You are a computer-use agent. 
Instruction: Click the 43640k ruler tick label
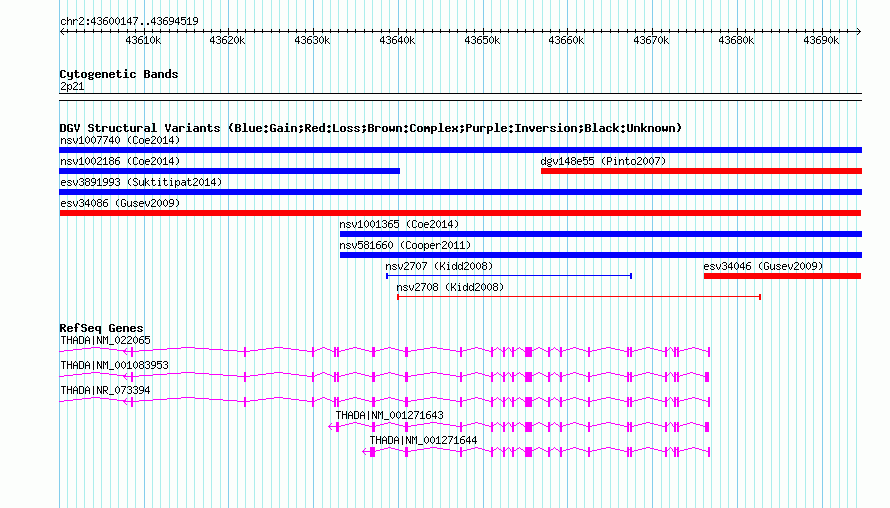[x=397, y=41]
